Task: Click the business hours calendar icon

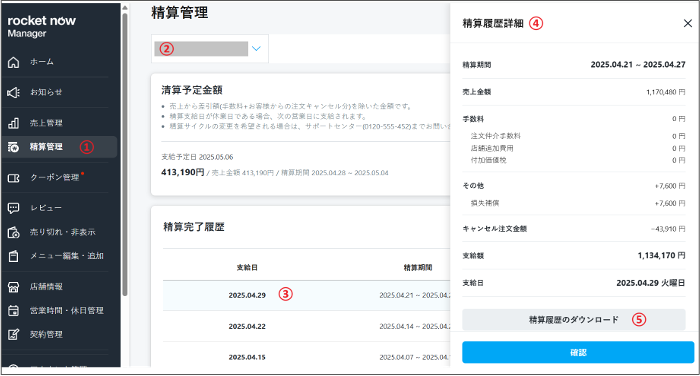Action: click(13, 311)
